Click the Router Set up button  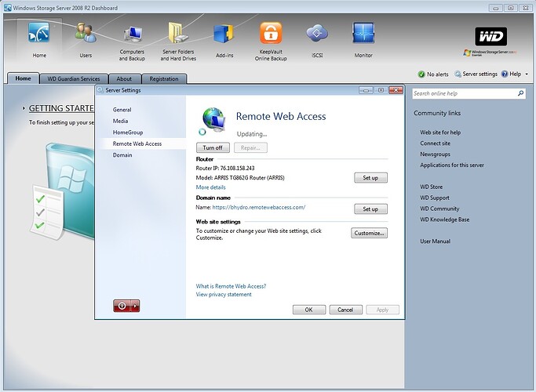(370, 178)
